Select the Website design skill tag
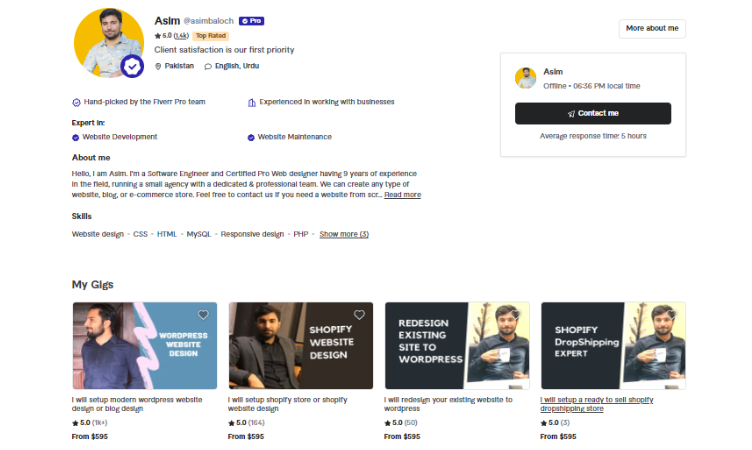The width and height of the screenshot is (752, 450). pos(98,234)
